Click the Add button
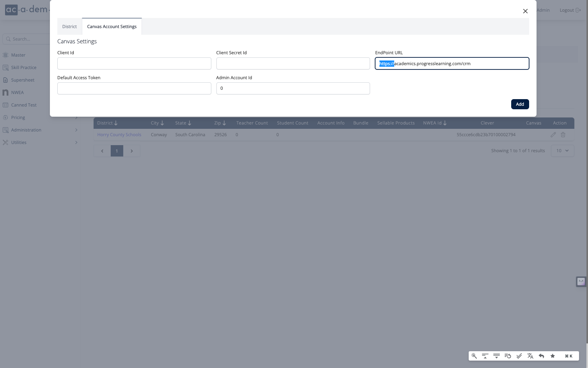The height and width of the screenshot is (368, 588). [520, 104]
